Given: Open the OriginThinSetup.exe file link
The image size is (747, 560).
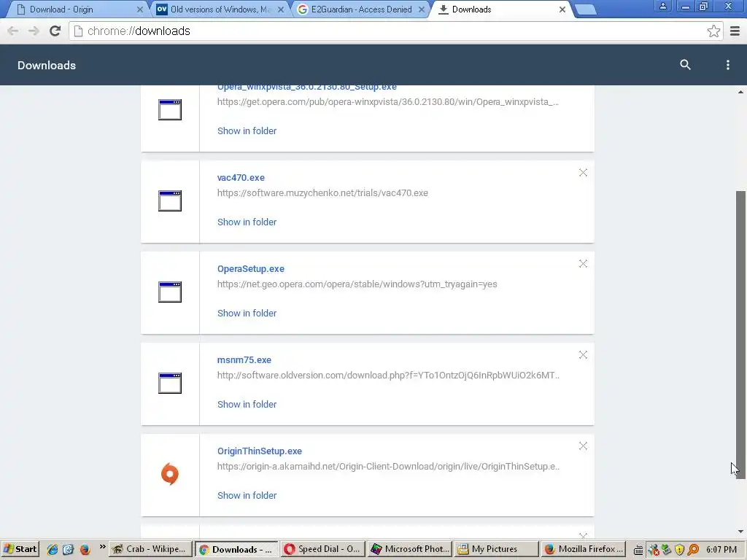Looking at the screenshot, I should [x=259, y=451].
